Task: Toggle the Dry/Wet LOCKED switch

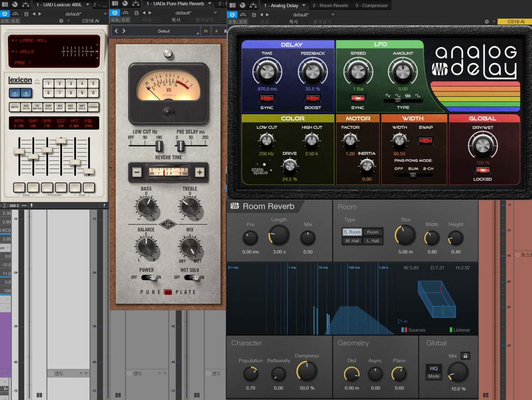Action: coord(482,170)
